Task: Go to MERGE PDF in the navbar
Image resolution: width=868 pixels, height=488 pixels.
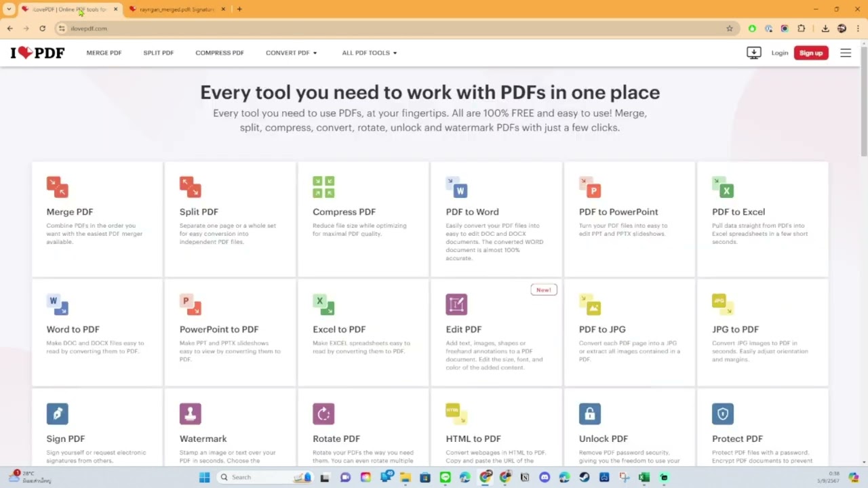Action: coord(104,53)
